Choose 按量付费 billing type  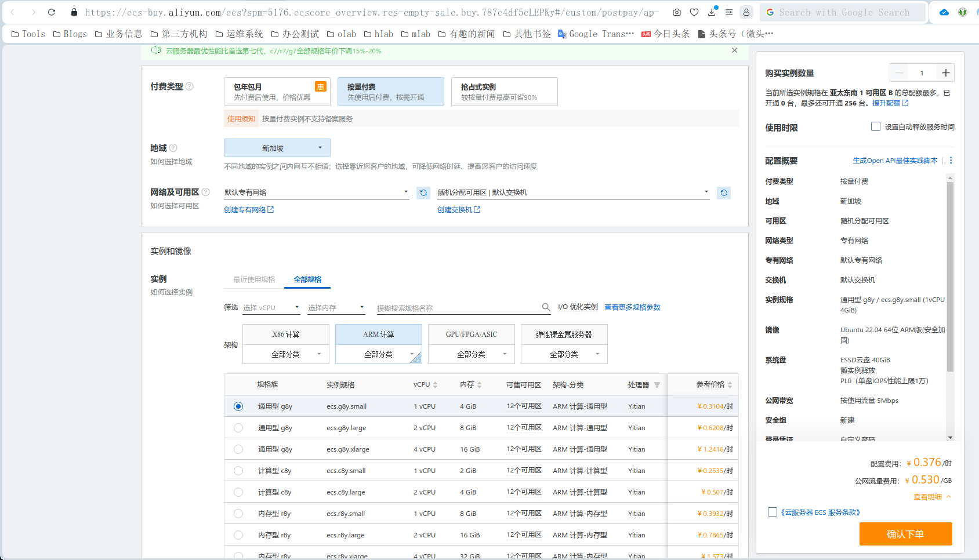[x=391, y=92]
